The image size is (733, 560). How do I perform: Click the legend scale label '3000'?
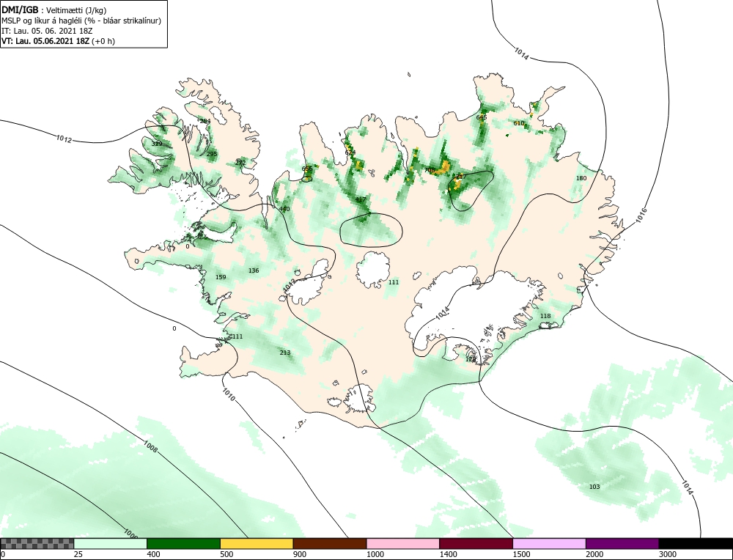pos(668,554)
